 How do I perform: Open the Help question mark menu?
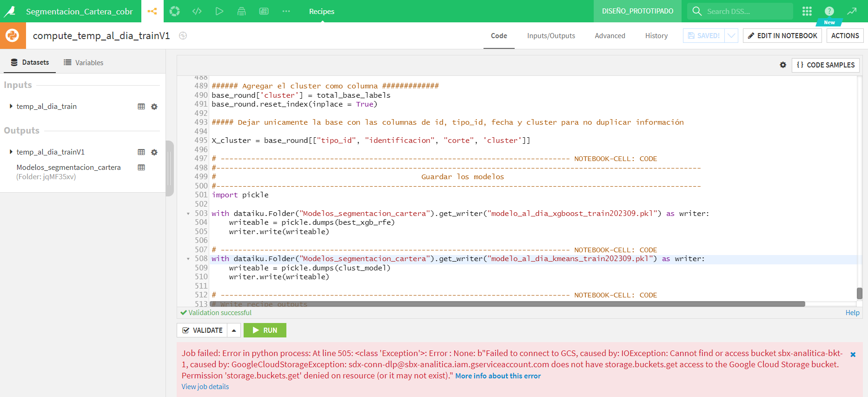pos(829,11)
